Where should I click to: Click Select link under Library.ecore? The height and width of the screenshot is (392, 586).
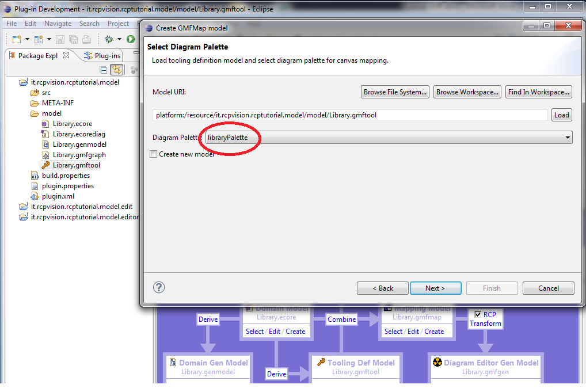pyautogui.click(x=254, y=332)
